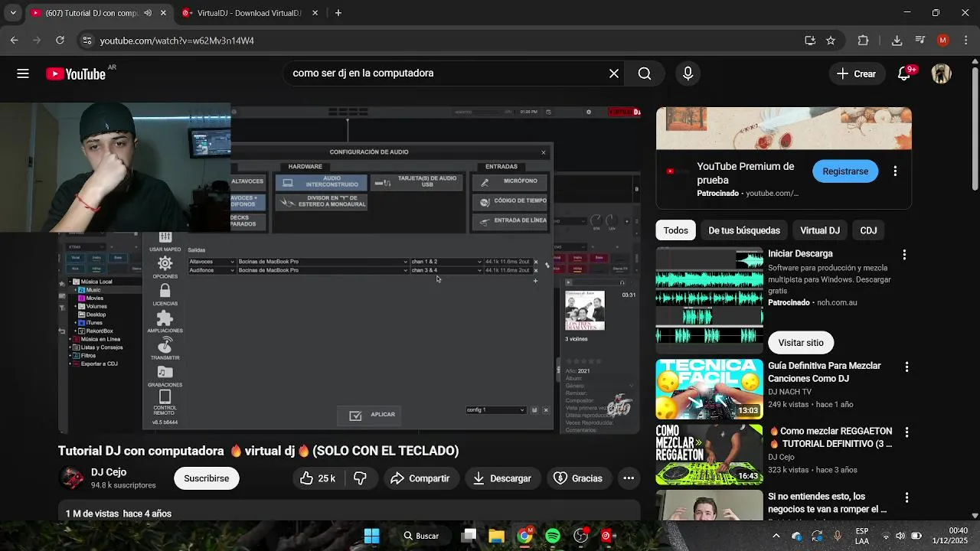Click Registrarse for YouTube Premium
980x551 pixels.
[x=845, y=171]
